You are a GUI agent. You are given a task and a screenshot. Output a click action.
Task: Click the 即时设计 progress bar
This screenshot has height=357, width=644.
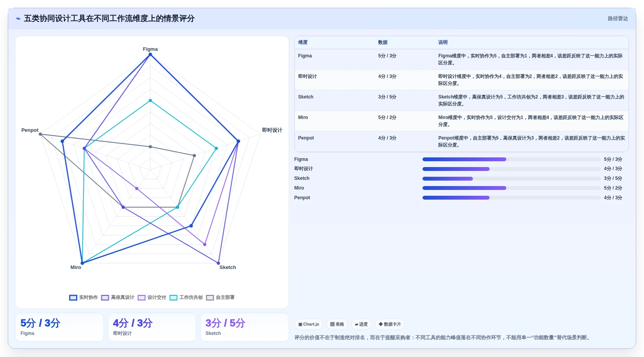click(x=511, y=169)
